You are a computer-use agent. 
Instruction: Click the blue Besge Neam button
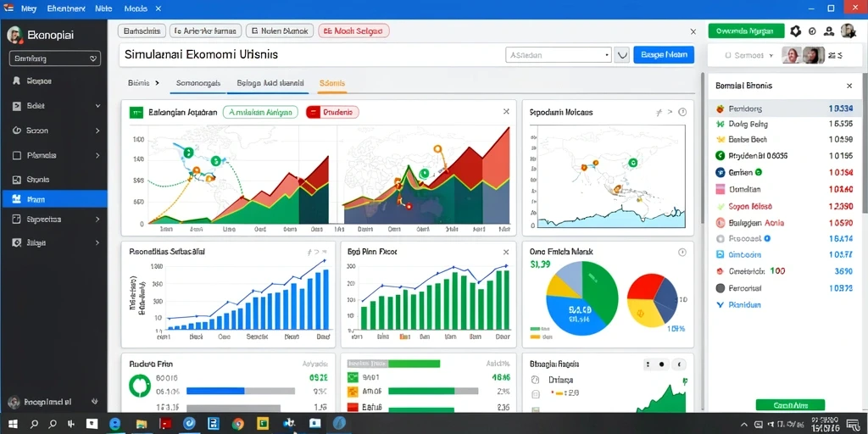(663, 55)
